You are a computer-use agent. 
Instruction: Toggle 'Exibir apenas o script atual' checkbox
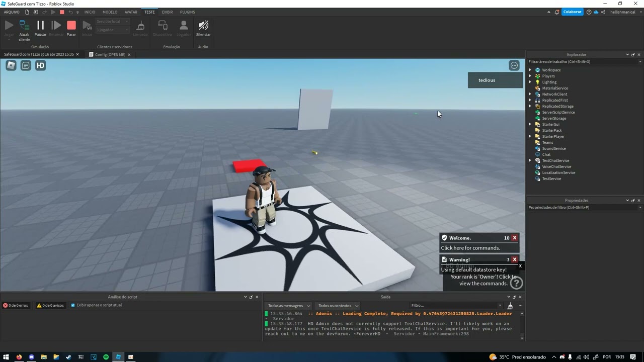coord(73,305)
